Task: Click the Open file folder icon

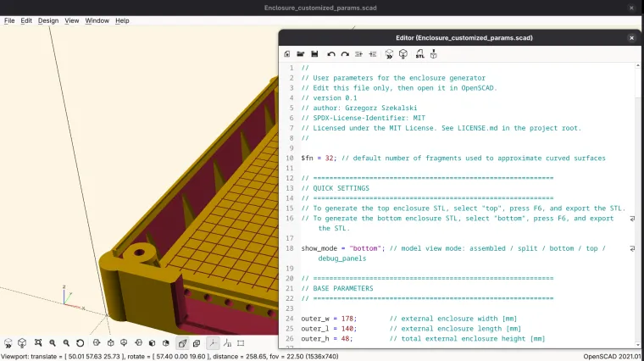Action: pos(301,54)
